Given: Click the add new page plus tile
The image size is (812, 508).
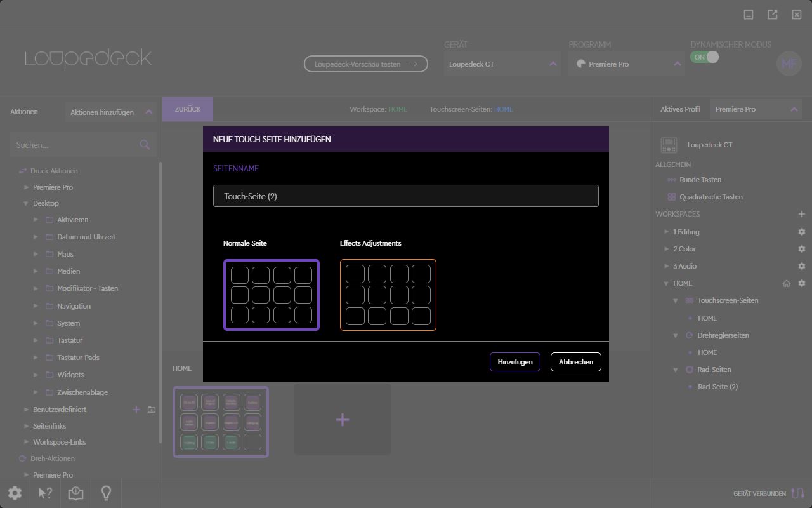Looking at the screenshot, I should pos(343,419).
